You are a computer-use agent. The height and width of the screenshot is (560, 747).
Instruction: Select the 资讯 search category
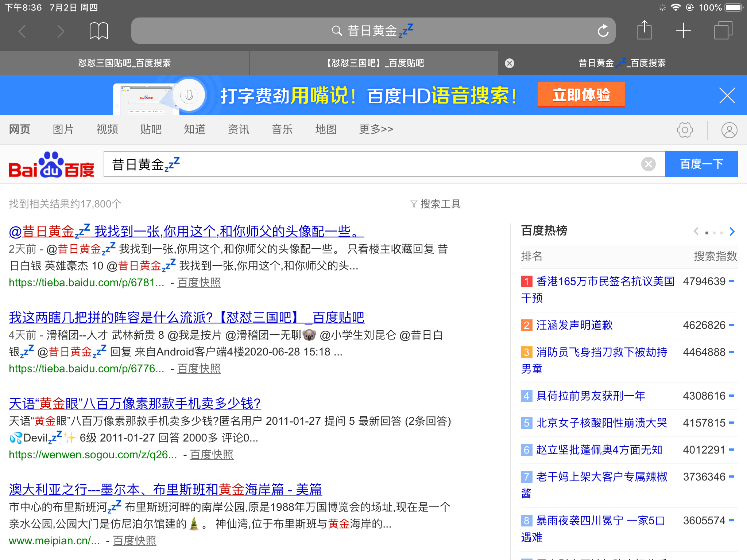pos(239,129)
